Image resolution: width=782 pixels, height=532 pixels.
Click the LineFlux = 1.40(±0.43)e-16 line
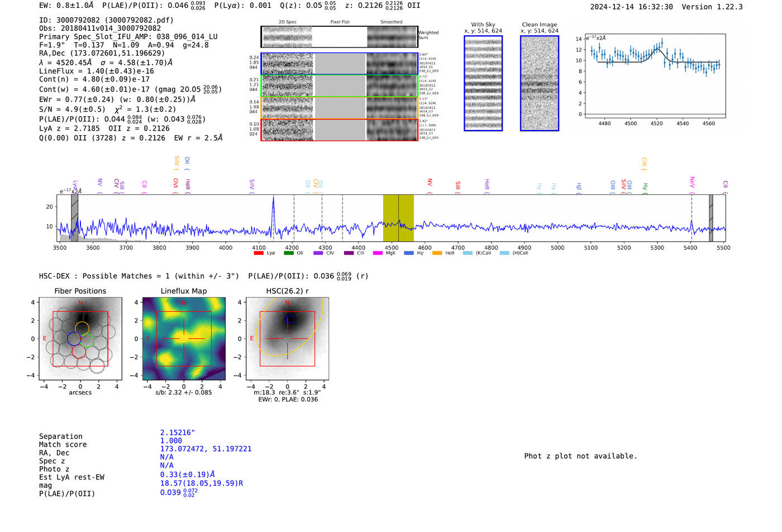97,71
